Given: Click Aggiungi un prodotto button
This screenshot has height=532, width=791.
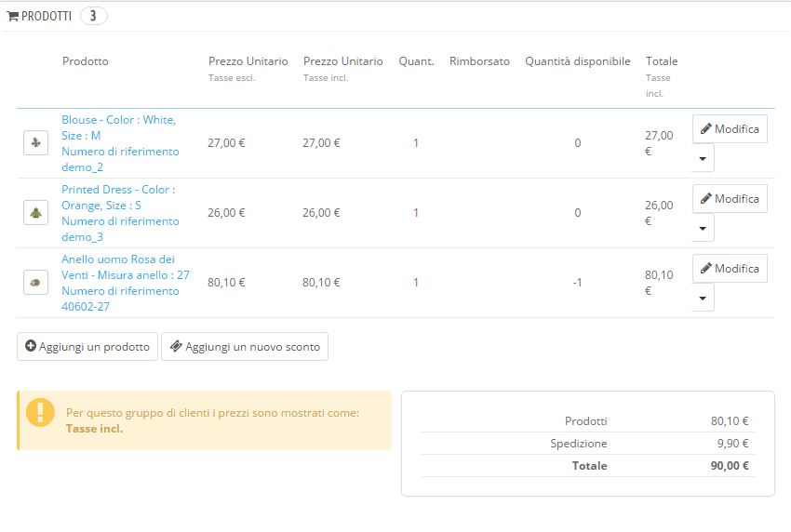Looking at the screenshot, I should click(87, 347).
